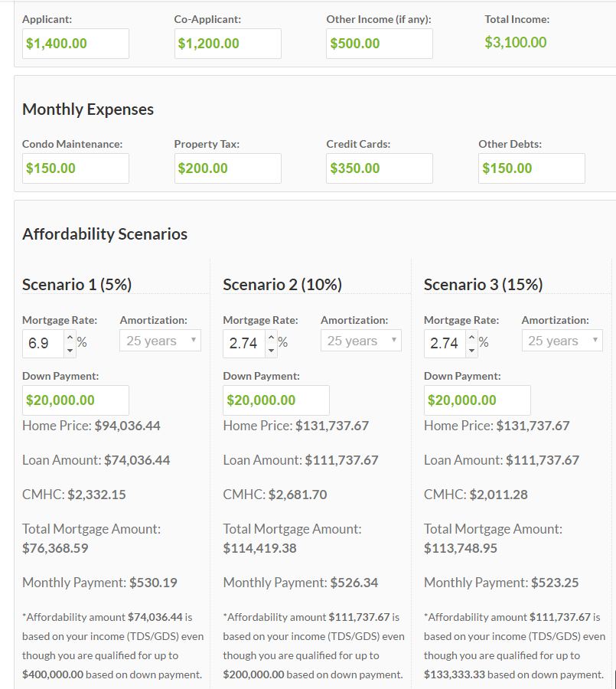
Task: Decrease Scenario 1 mortgage rate with down arrow
Action: [x=70, y=350]
